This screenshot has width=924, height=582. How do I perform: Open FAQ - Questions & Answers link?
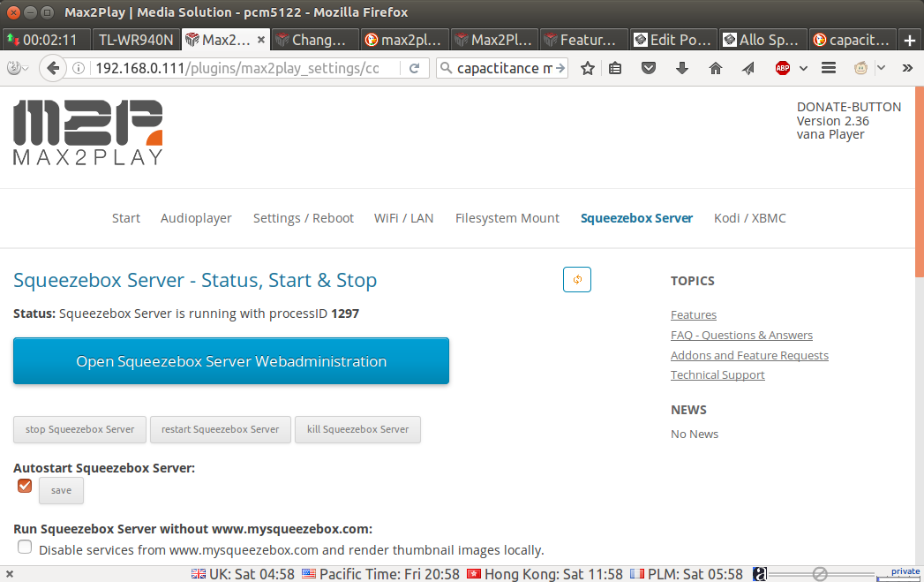click(741, 335)
